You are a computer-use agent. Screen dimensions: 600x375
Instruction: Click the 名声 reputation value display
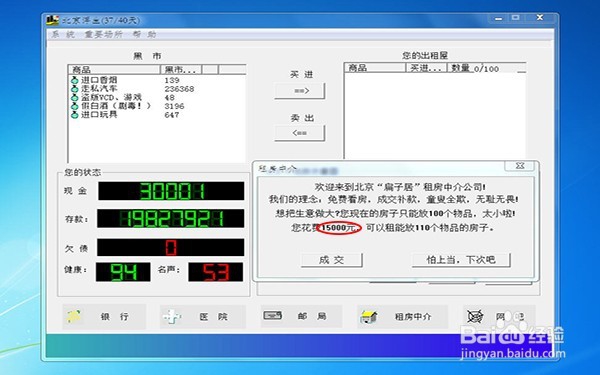pyautogui.click(x=216, y=272)
